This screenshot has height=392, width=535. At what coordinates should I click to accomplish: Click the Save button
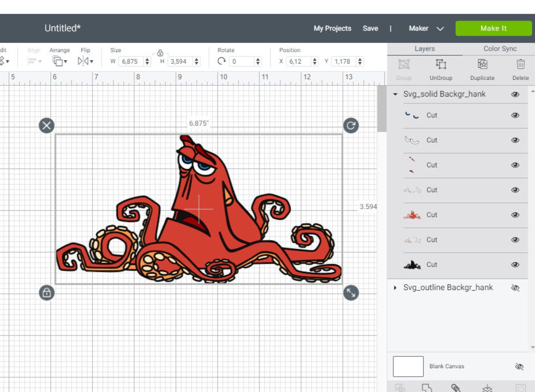(370, 28)
